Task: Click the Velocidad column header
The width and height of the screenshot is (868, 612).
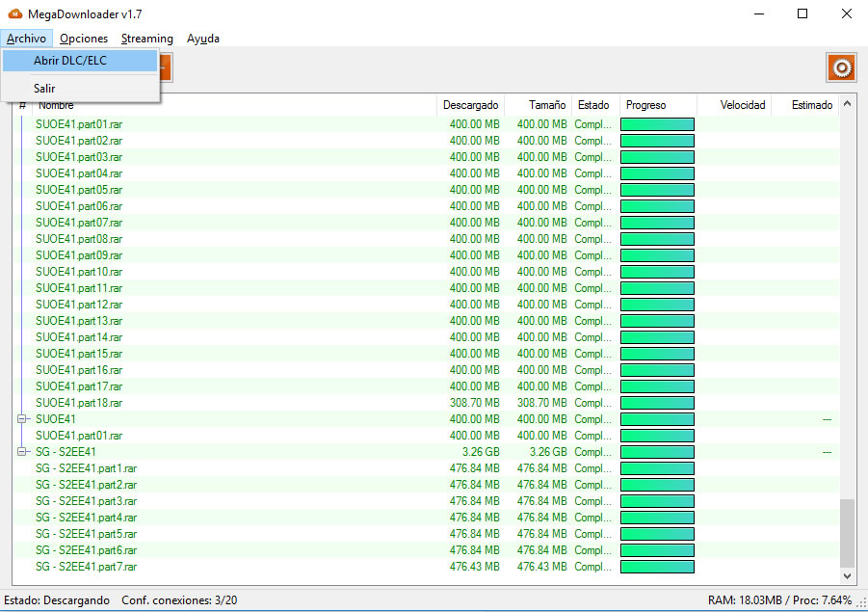Action: pos(733,105)
